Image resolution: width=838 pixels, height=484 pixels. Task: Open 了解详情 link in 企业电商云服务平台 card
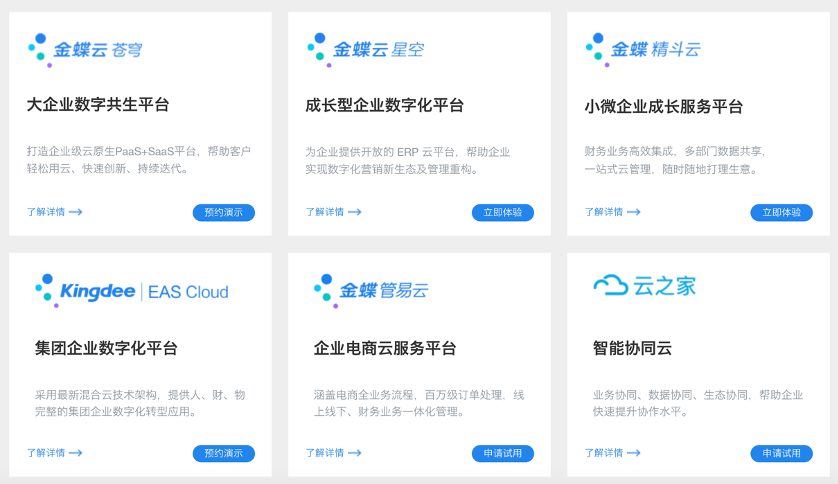click(x=333, y=453)
